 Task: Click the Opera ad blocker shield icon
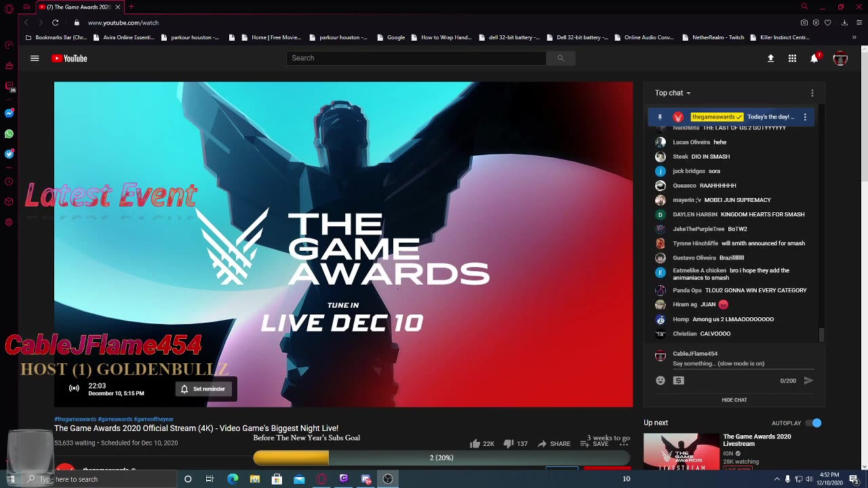(816, 22)
